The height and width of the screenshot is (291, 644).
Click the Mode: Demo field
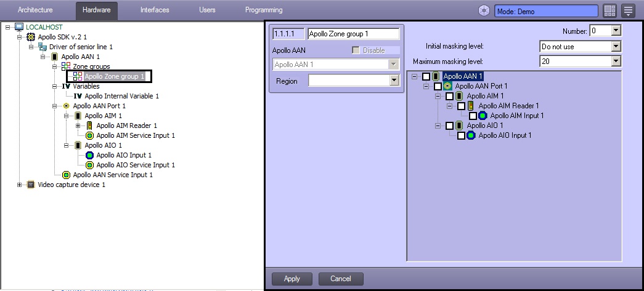coord(546,12)
